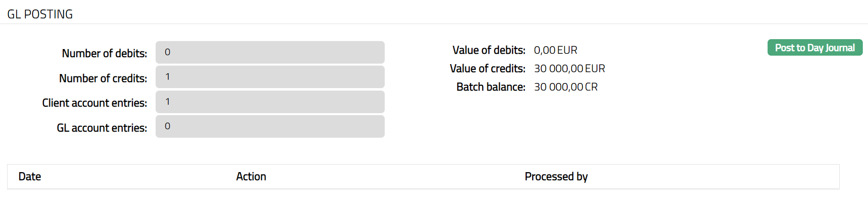The height and width of the screenshot is (199, 868).
Task: Click the GL account entries label
Action: [102, 128]
